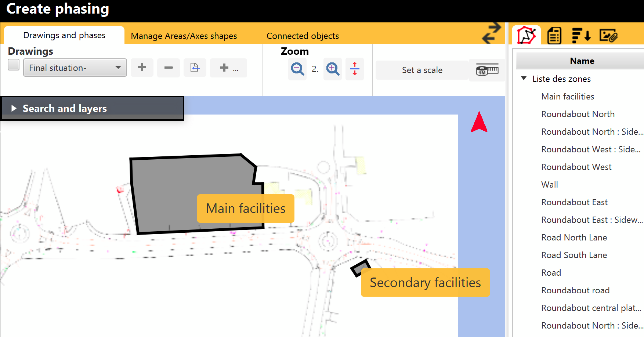
Task: Click the import drawing document icon
Action: pos(195,68)
